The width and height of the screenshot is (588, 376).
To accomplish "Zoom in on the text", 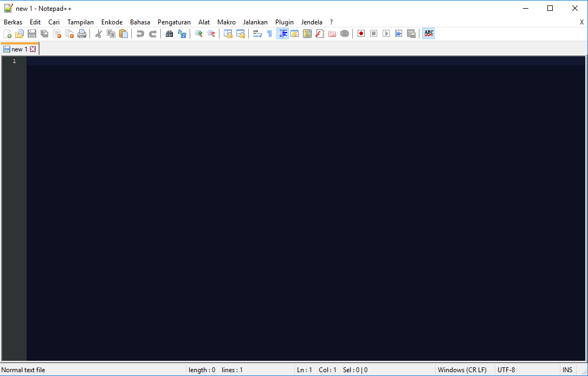I will pyautogui.click(x=197, y=33).
